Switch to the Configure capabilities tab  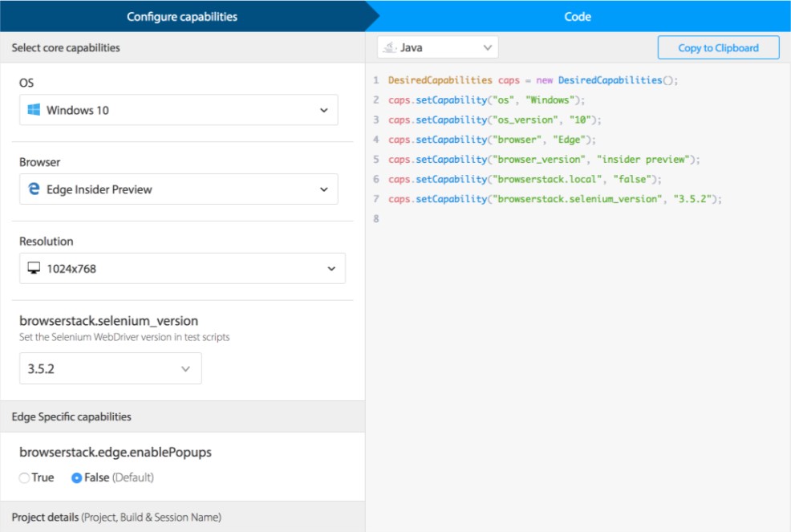point(182,16)
